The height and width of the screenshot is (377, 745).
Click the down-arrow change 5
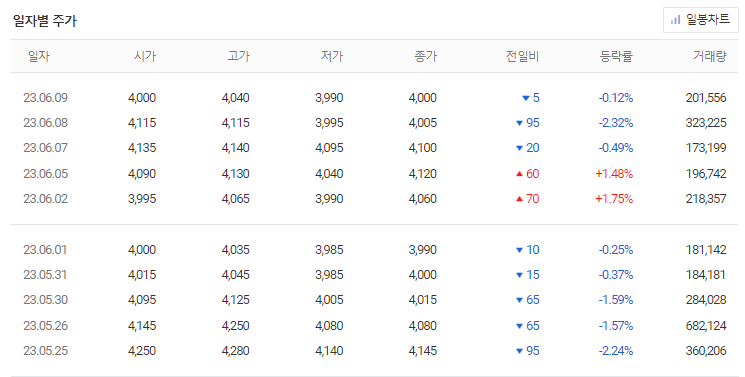[x=531, y=98]
